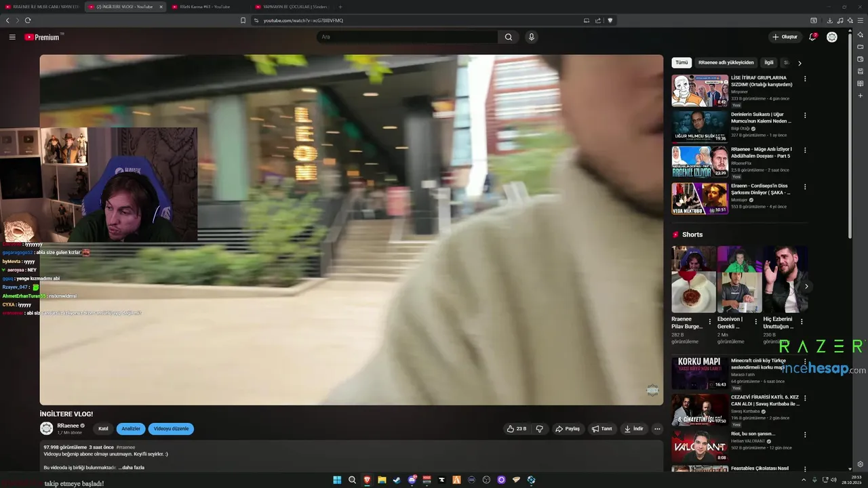Open Müge Anlı İzliyor video thumbnail
Screen dimensions: 868x488
click(x=700, y=163)
